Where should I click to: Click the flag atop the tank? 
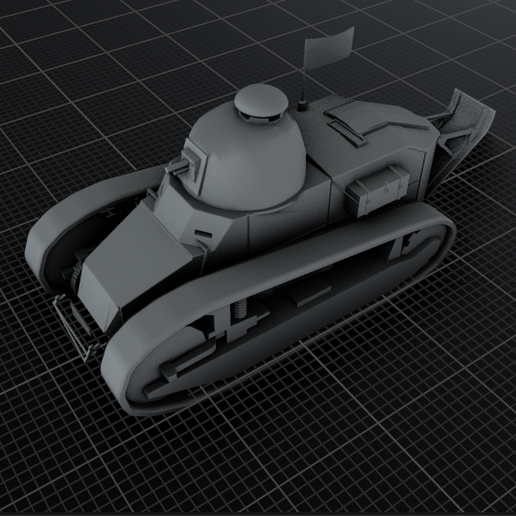coord(328,49)
